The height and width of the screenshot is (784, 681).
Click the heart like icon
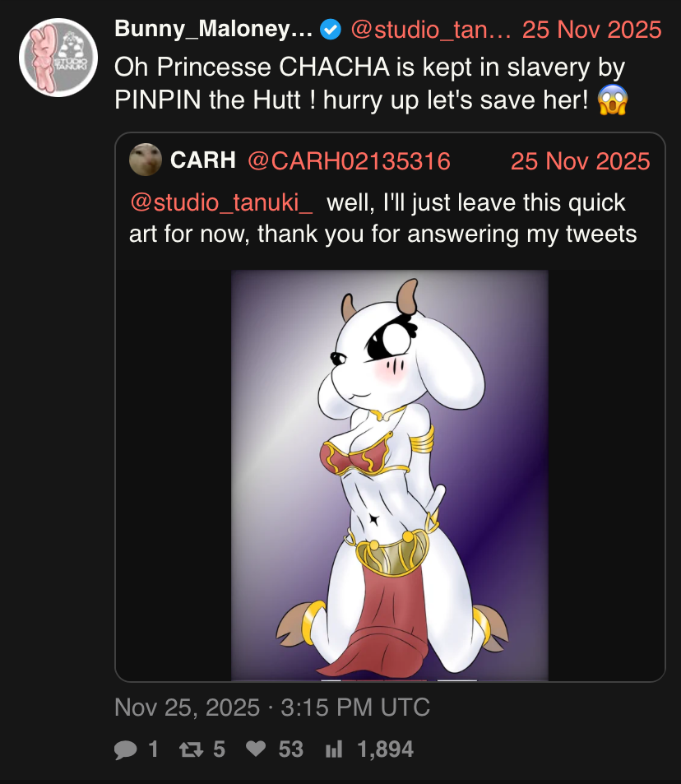256,749
